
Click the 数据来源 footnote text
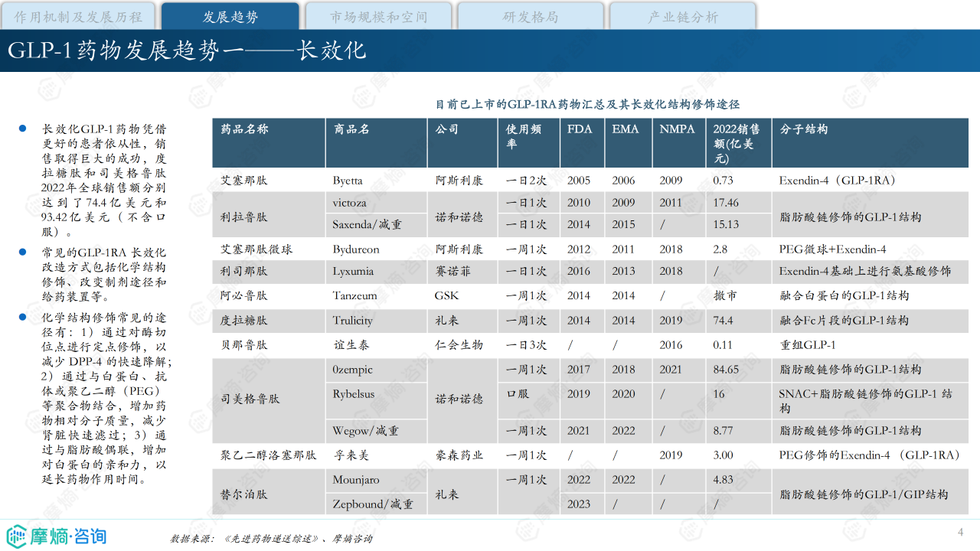tap(271, 539)
